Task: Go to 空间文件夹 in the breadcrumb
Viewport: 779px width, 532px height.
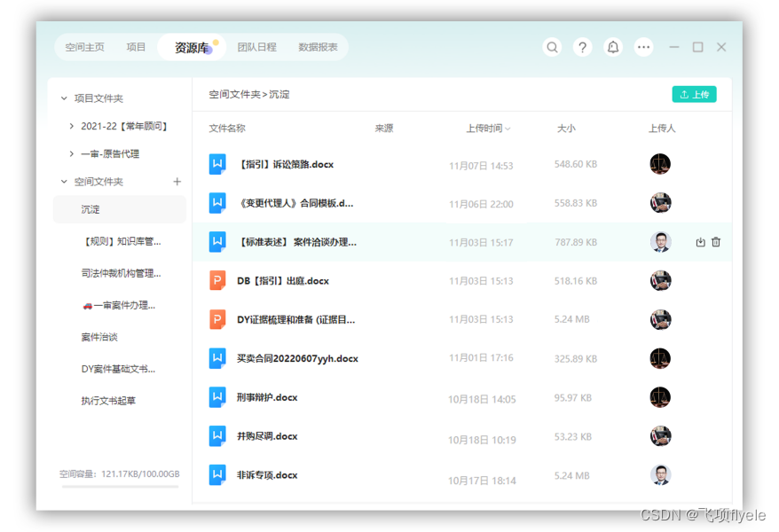Action: pos(234,94)
